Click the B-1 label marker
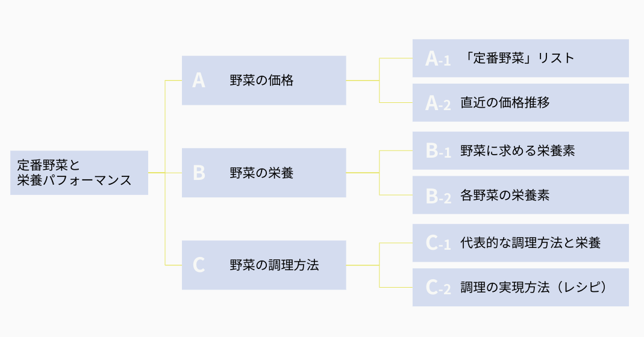 438,151
